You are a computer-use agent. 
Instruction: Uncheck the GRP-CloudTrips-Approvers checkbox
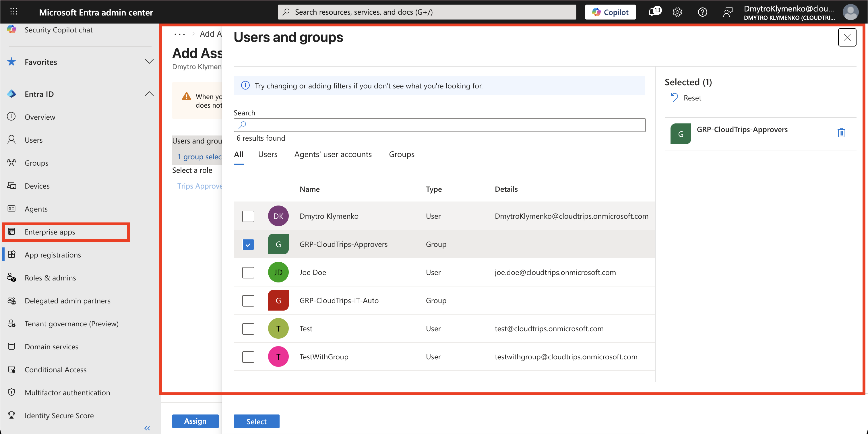pos(248,244)
